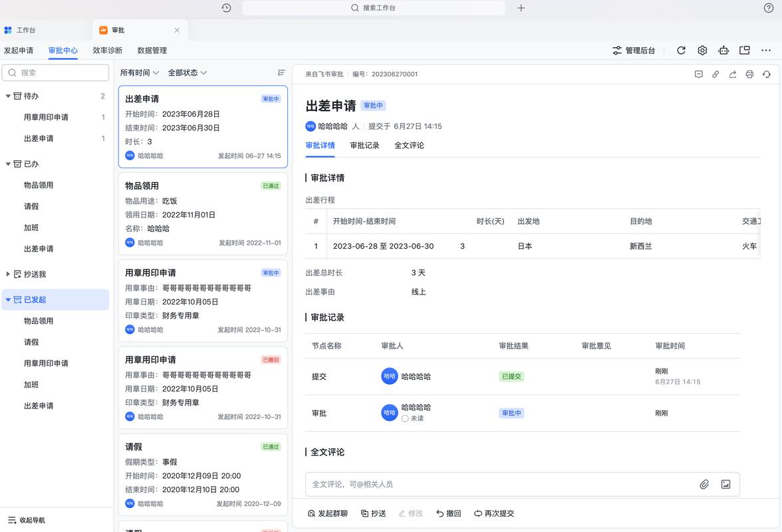The image size is (782, 532).
Task: Expand the 抄送我 section
Action: tap(8, 274)
